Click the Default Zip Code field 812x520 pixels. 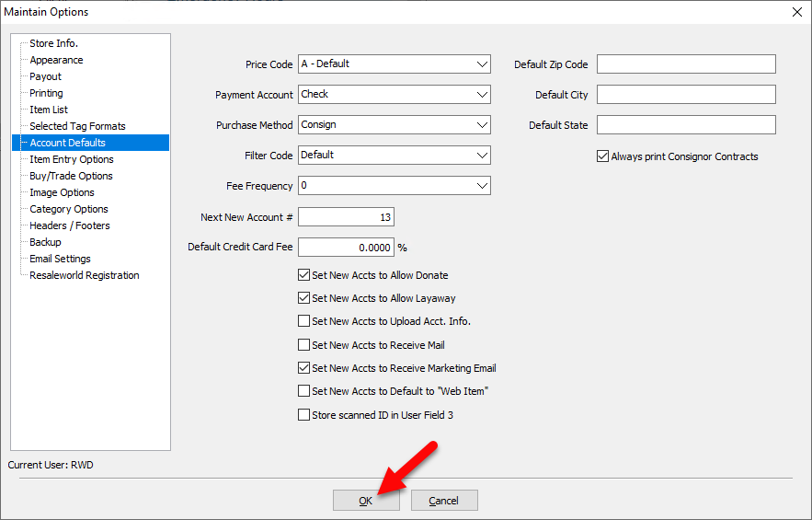pyautogui.click(x=686, y=64)
